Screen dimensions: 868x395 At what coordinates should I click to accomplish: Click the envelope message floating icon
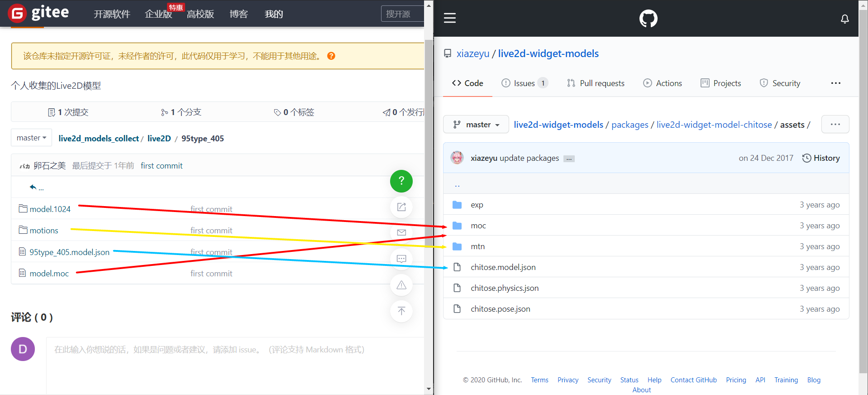pos(401,232)
